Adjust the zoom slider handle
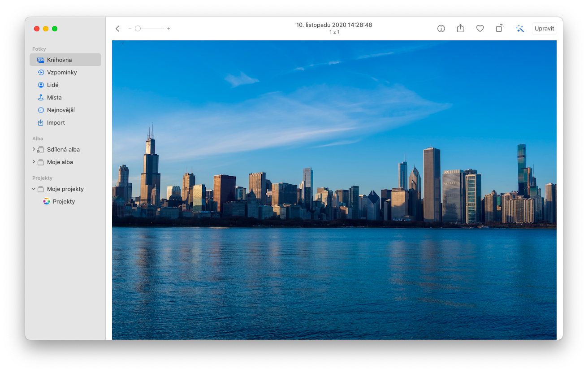The image size is (588, 373). point(138,29)
